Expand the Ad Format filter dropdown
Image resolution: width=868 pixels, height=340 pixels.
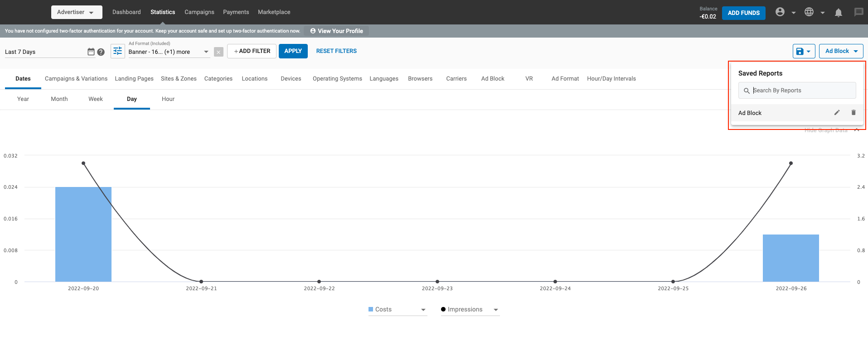(206, 52)
